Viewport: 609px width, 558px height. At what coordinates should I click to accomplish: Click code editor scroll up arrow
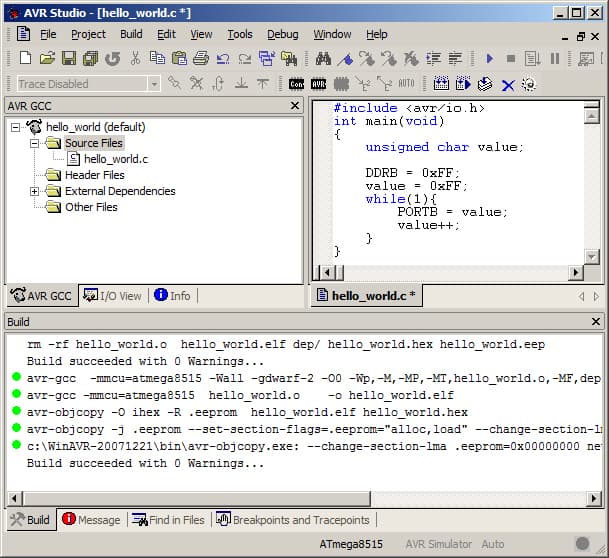pyautogui.click(x=592, y=116)
